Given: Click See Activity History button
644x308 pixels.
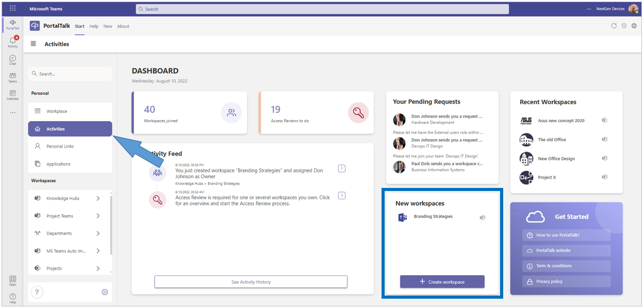Looking at the screenshot, I should (x=251, y=282).
